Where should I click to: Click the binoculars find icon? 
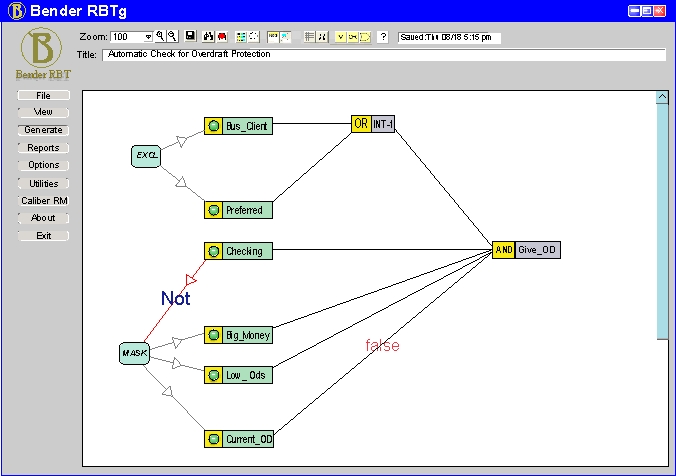click(x=209, y=37)
